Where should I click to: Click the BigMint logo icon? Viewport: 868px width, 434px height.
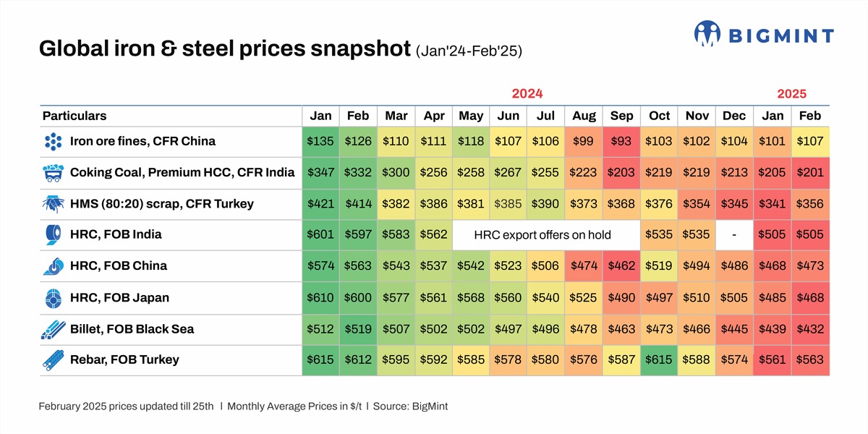[x=707, y=33]
